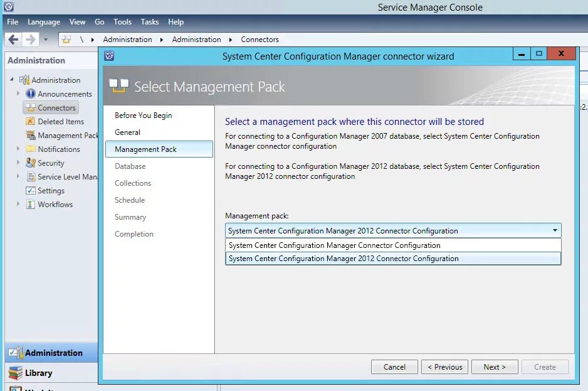Click the Previous button
Image resolution: width=588 pixels, height=391 pixels.
pos(444,367)
